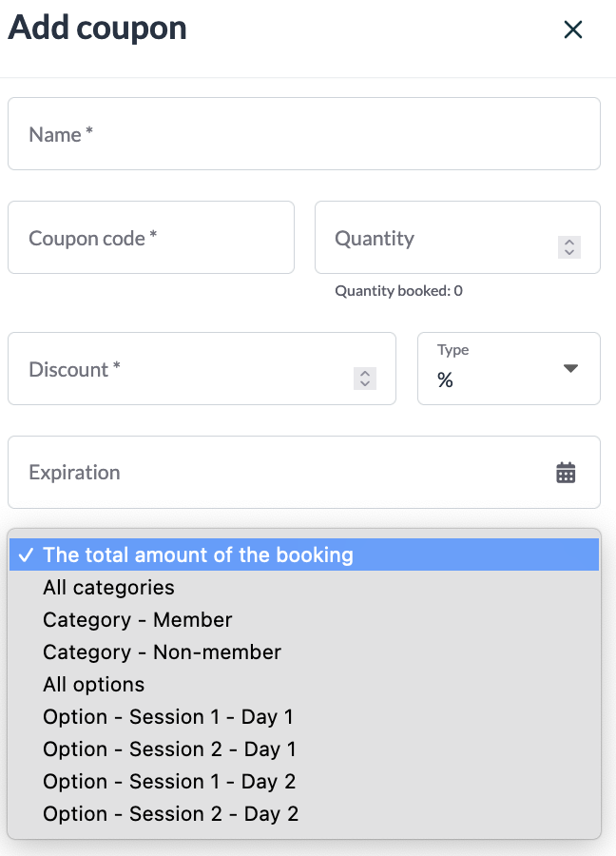Close the Add coupon dialog
Viewport: 616px width, 856px height.
(572, 29)
